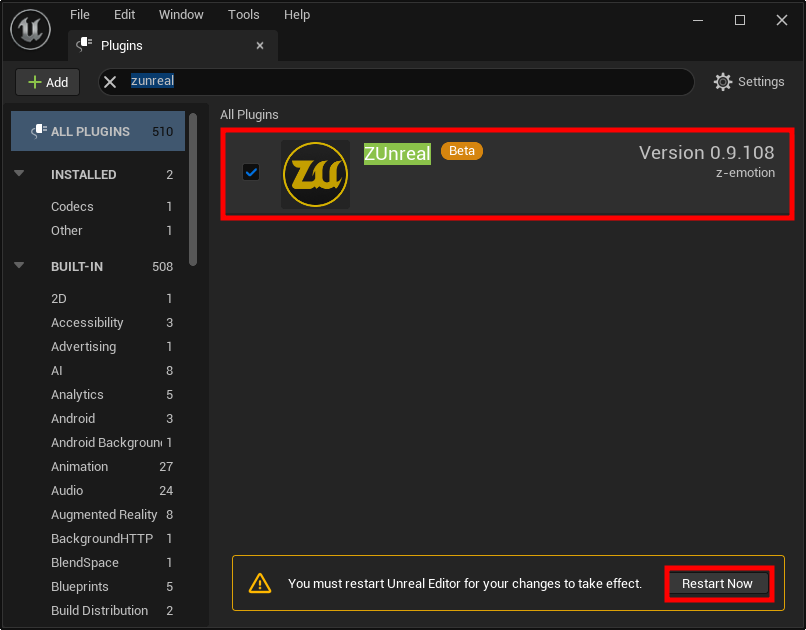Click the zunreal search input field
This screenshot has width=806, height=630.
click(x=400, y=82)
